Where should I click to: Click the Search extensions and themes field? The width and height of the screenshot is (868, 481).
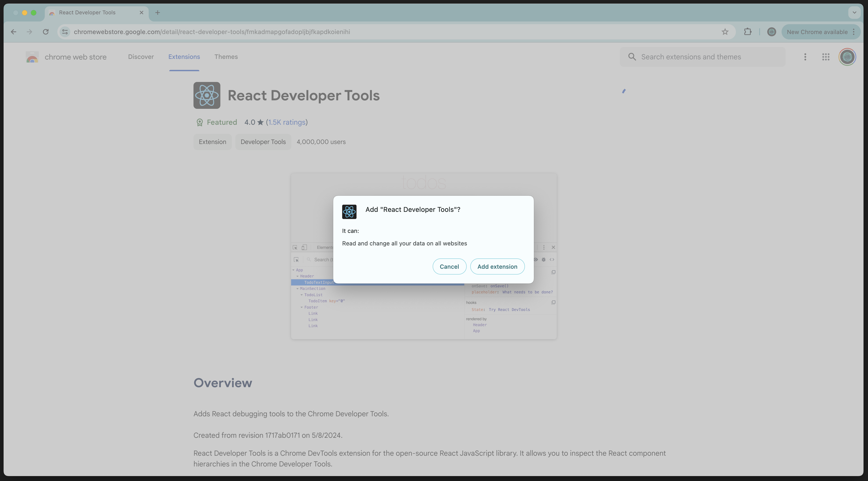tap(703, 57)
